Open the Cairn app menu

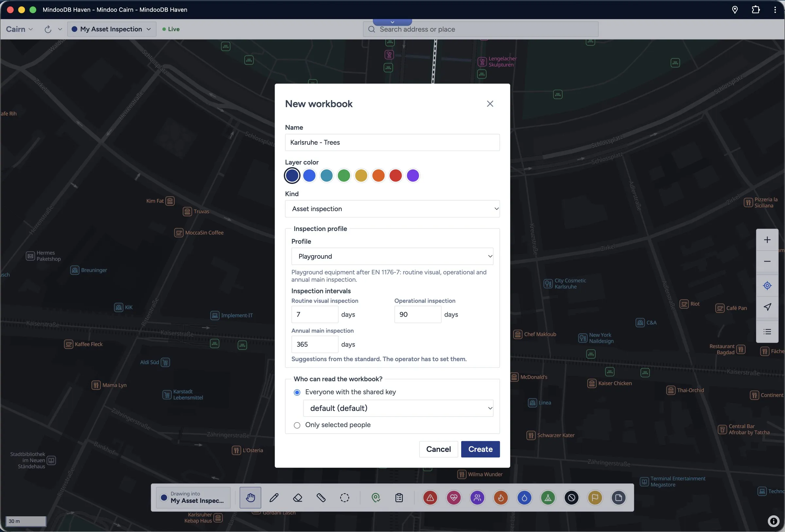pos(19,29)
